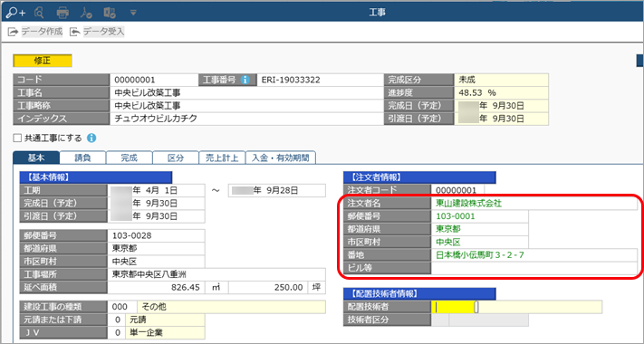Image resolution: width=644 pixels, height=344 pixels.
Task: Open print preview document-magnifier icon
Action: pyautogui.click(x=39, y=13)
